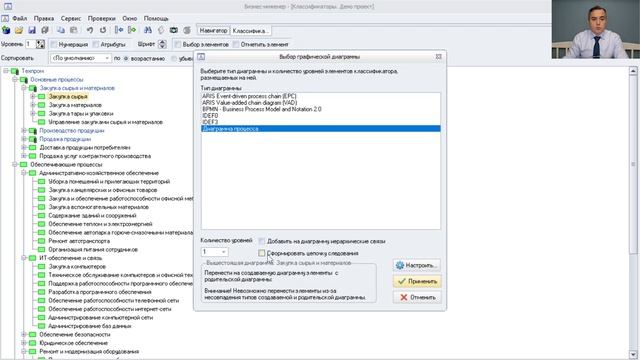Click the Настроить button
Screen dimensions: 640x360
click(x=417, y=265)
